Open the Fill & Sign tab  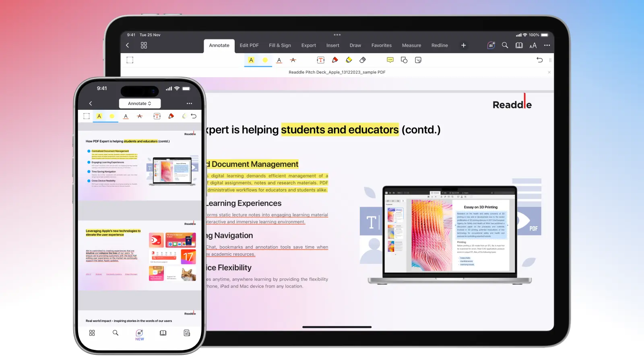[280, 45]
